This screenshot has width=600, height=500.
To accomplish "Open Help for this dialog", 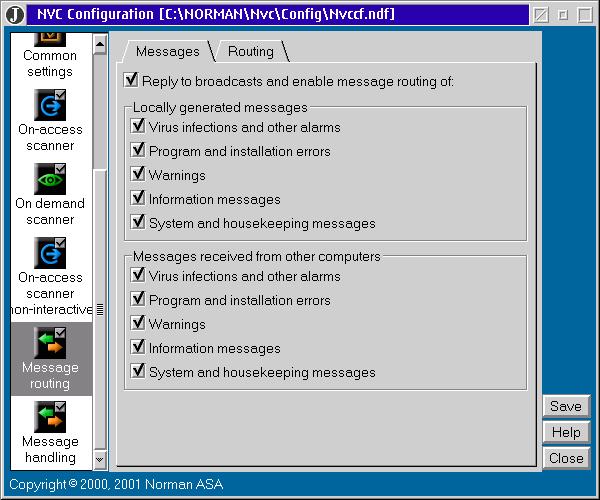I will tap(566, 432).
